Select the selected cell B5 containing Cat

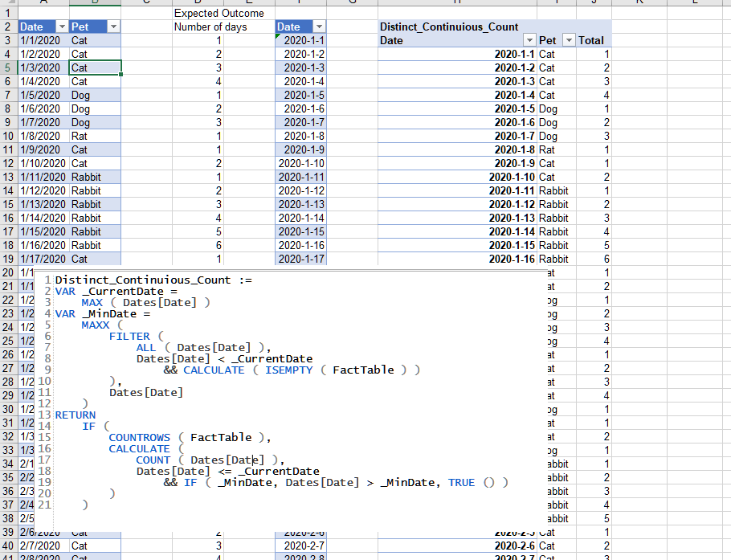pos(95,67)
